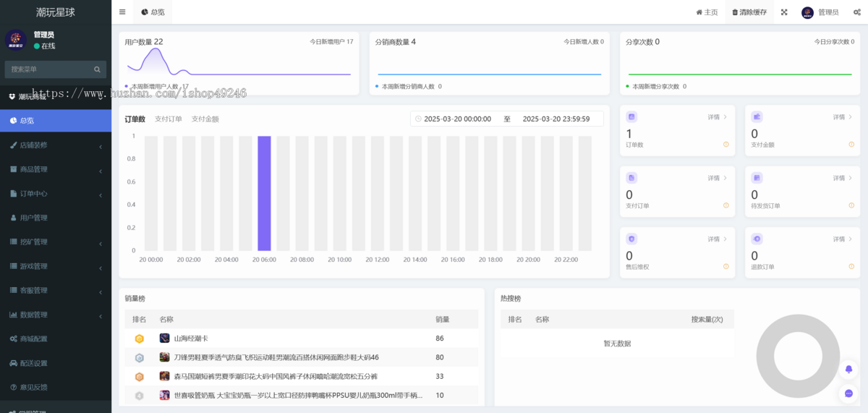Expand the 挖矿管理 sidebar menu

(x=56, y=242)
